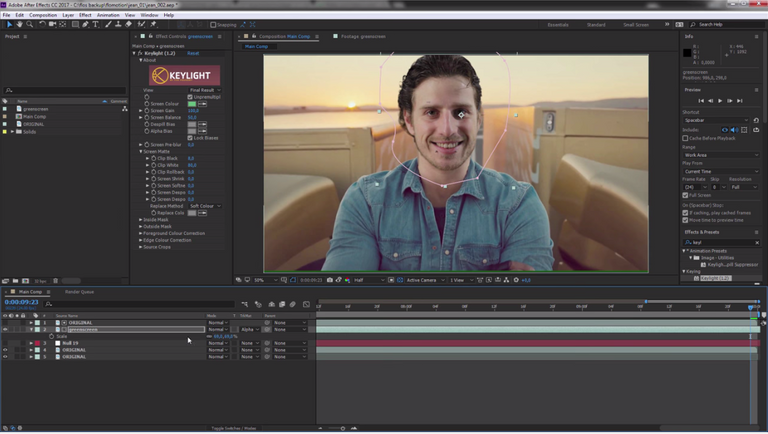Play the preview

pos(720,101)
